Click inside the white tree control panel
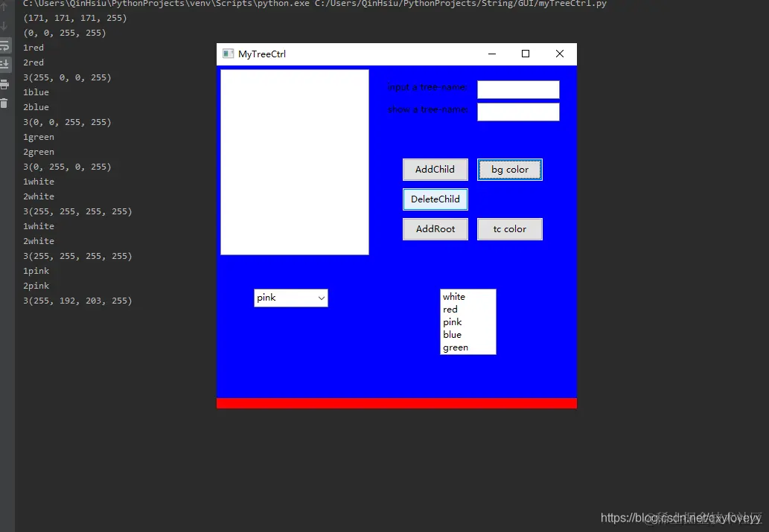Viewport: 769px width, 532px height. 295,162
